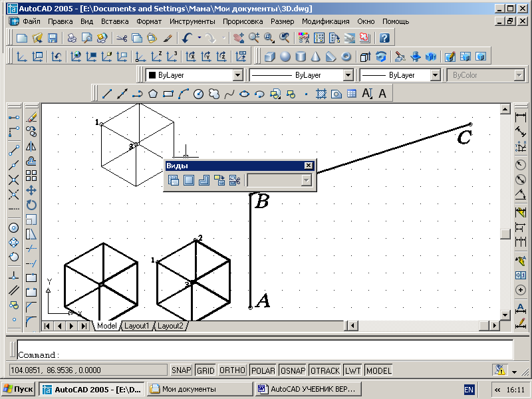The height and width of the screenshot is (399, 532).
Task: Select the Rotate modify tool
Action: (31, 205)
